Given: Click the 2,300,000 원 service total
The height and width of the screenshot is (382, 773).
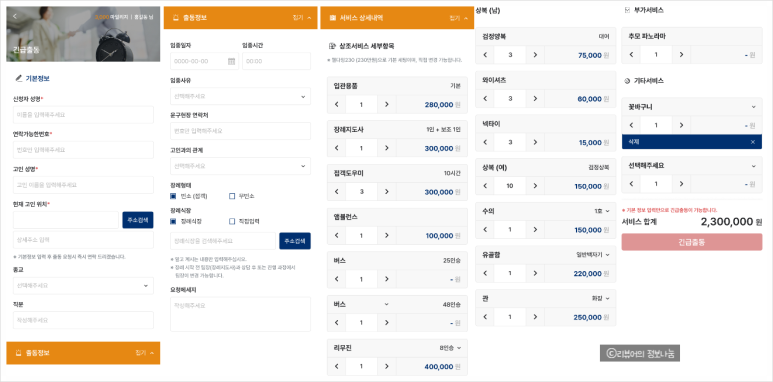Looking at the screenshot, I should (x=731, y=222).
